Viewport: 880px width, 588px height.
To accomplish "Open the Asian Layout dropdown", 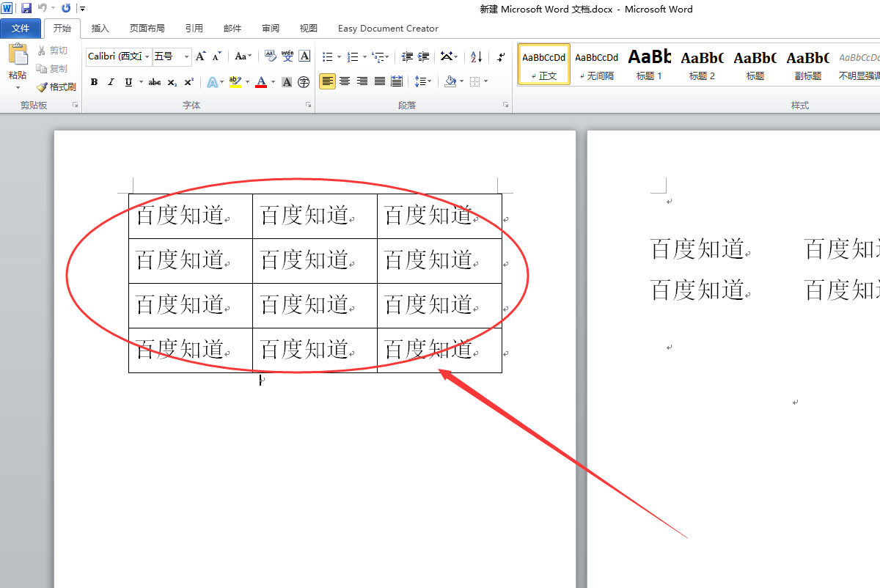I will [x=450, y=56].
